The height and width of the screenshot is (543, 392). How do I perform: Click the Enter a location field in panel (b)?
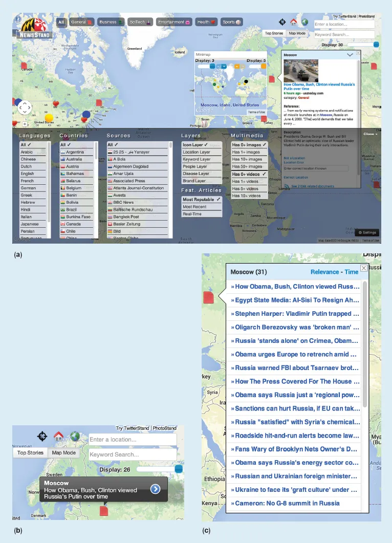coord(133,440)
